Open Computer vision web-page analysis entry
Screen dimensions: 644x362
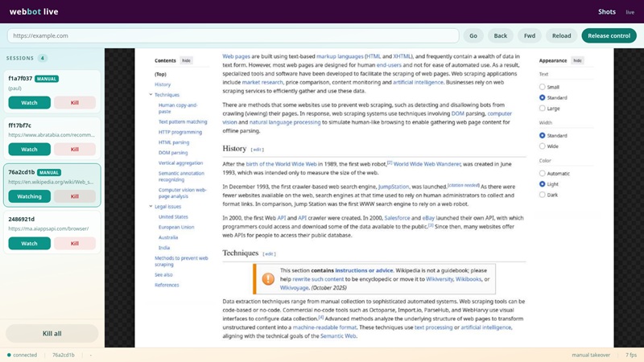coord(183,193)
